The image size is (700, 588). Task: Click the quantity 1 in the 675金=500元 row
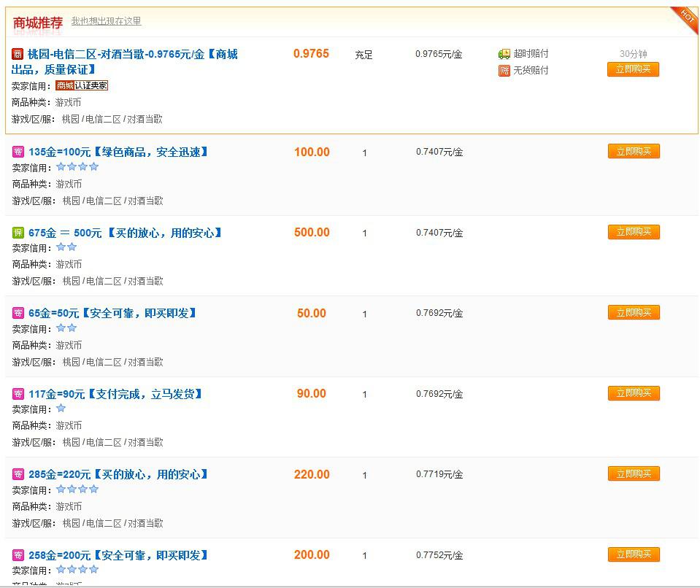click(365, 233)
